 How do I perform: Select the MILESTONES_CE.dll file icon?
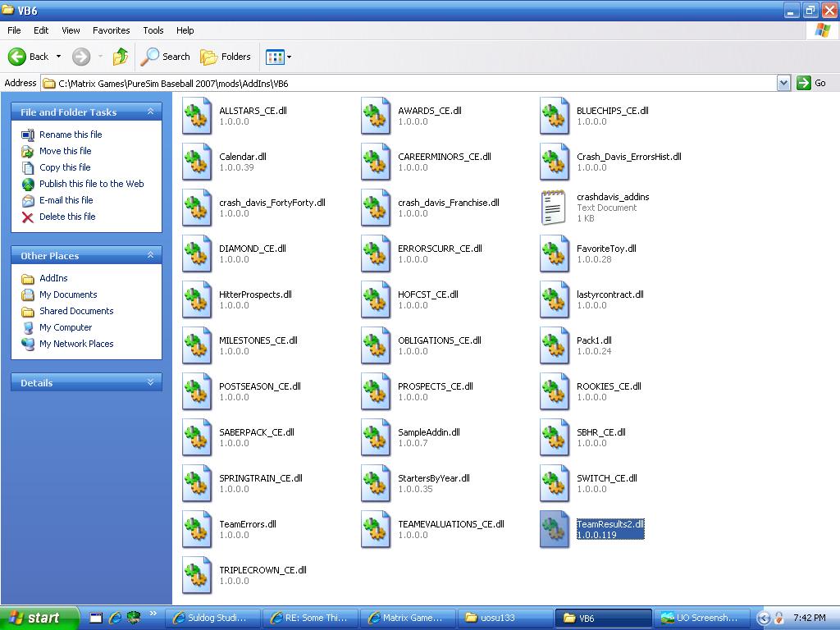[x=197, y=346]
